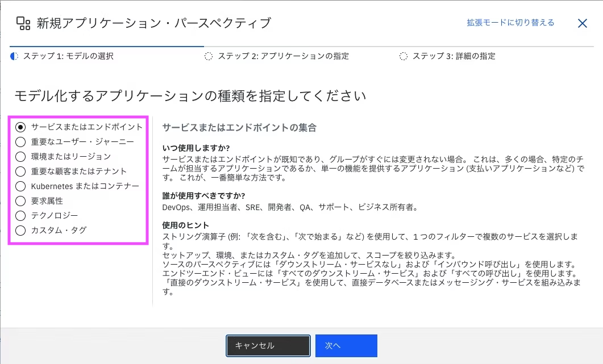Switch to extended mode via 拡張モードに切り替える

pos(510,23)
